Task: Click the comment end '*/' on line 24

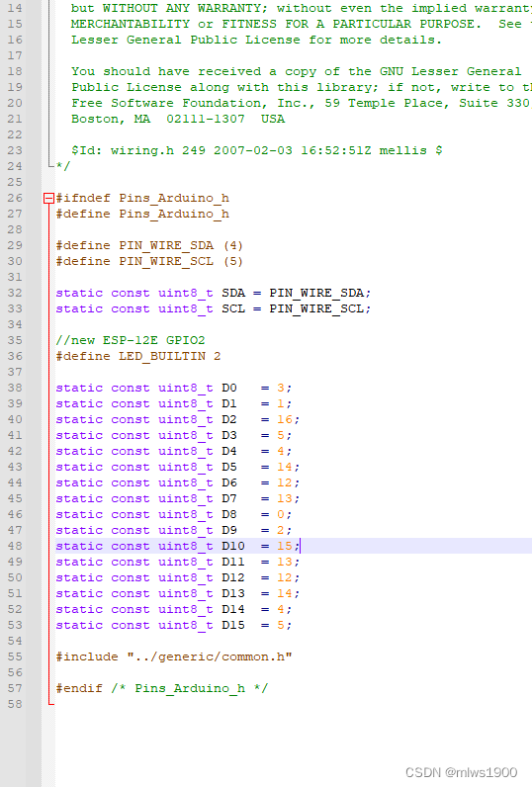Action: [x=63, y=166]
